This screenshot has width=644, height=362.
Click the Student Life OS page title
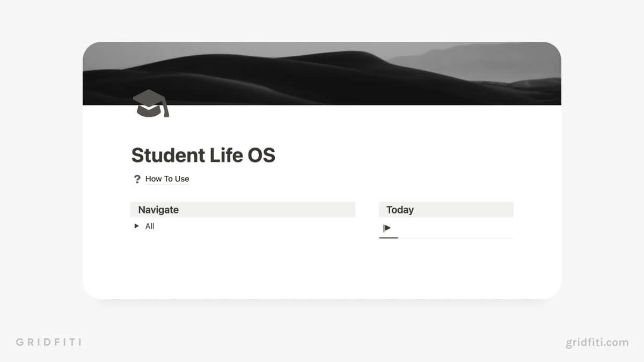point(203,155)
